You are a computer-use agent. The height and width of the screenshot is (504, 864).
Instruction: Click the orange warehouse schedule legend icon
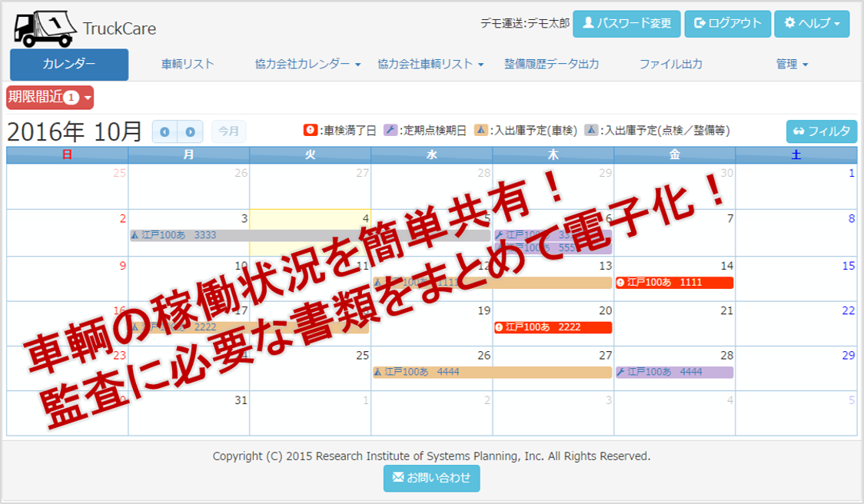pos(481,131)
